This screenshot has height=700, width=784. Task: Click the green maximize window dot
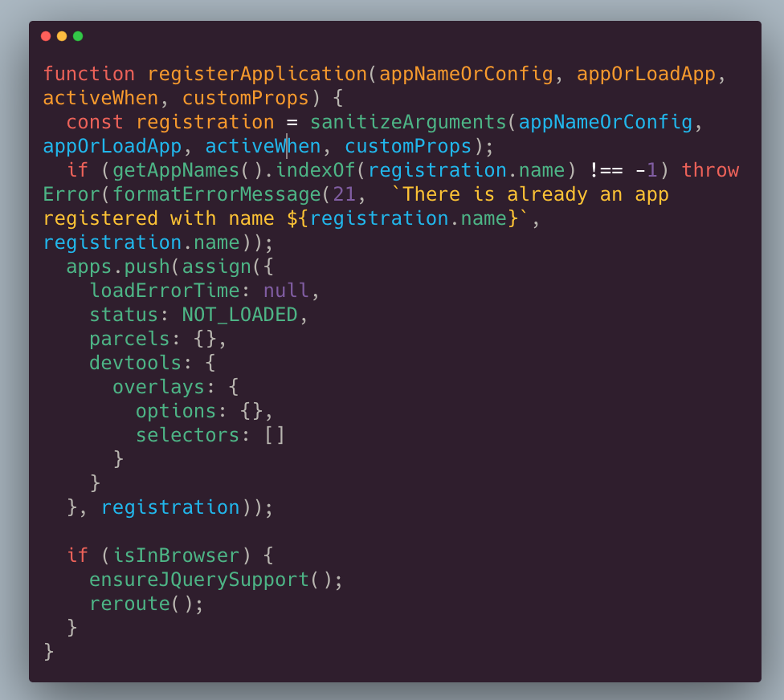coord(78,36)
